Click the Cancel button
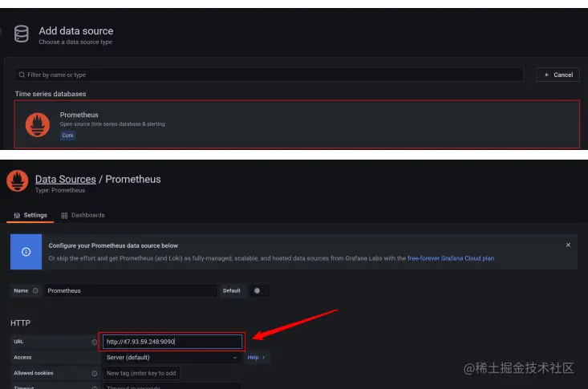This screenshot has height=389, width=588. click(558, 75)
